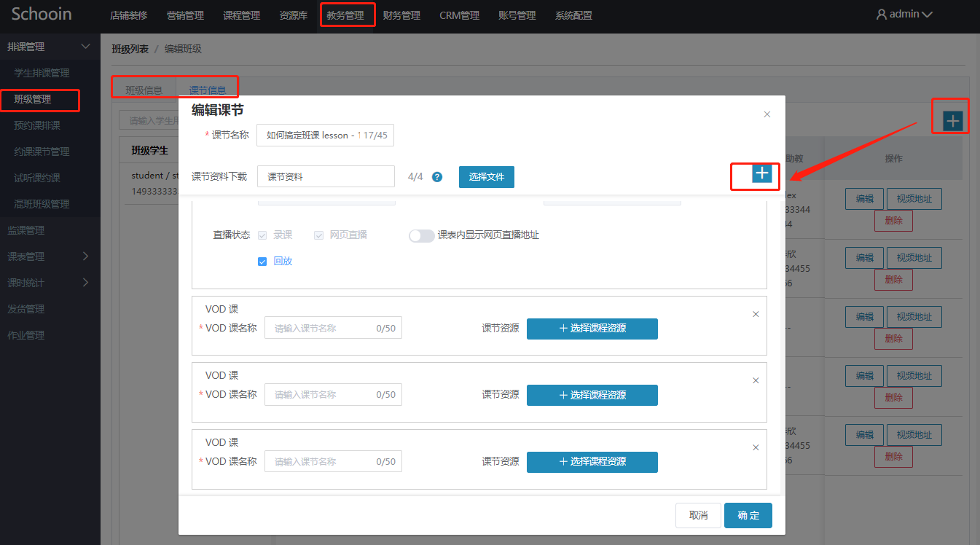
Task: Click 编辑 in the last 操作 row
Action: tap(864, 435)
